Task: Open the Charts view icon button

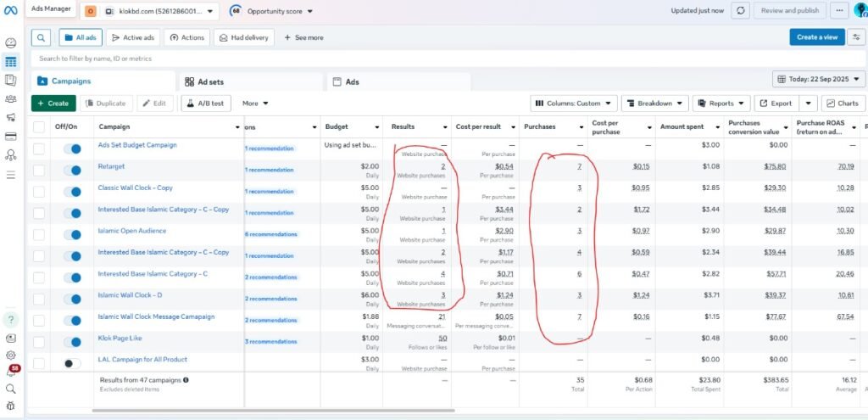Action: (x=841, y=104)
